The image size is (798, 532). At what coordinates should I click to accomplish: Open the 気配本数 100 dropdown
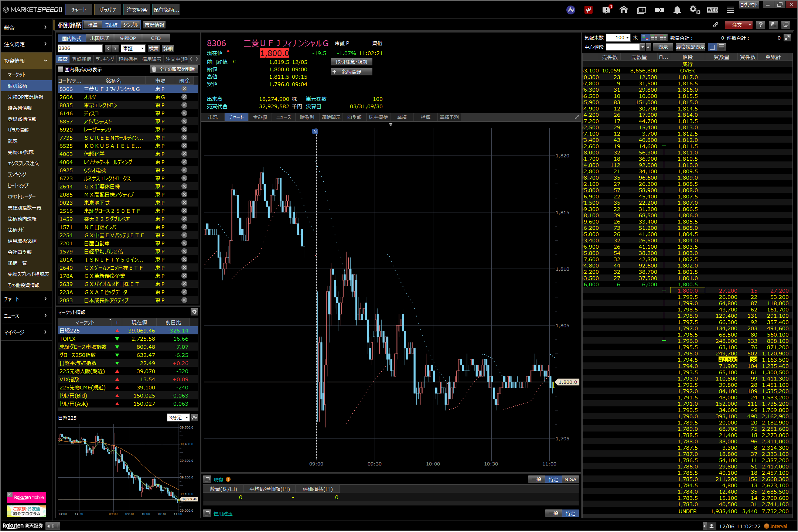click(623, 38)
